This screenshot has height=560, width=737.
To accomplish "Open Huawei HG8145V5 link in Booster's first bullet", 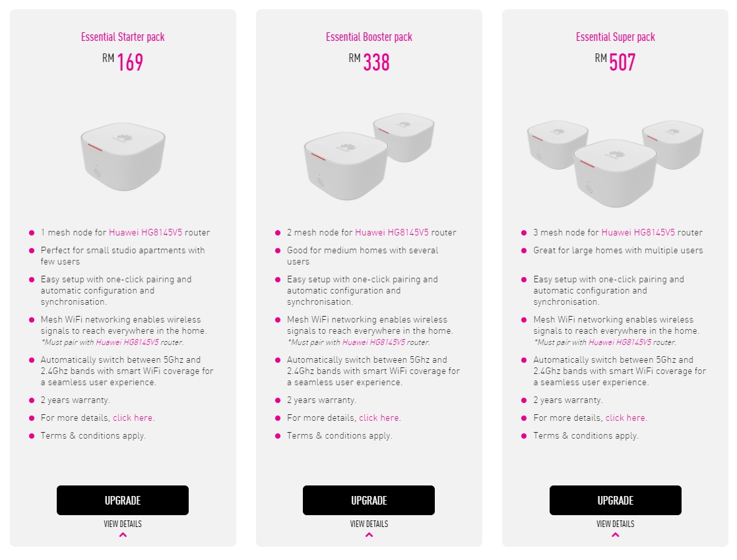I will [x=391, y=232].
